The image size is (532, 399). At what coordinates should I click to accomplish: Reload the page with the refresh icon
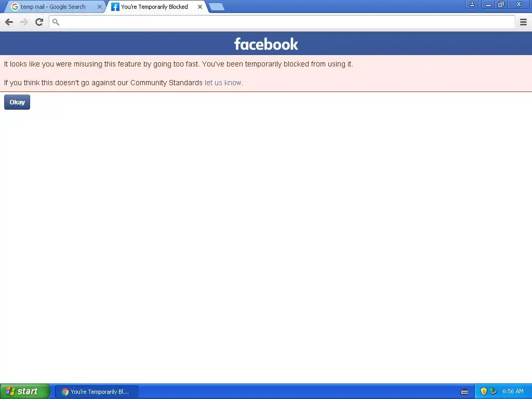click(39, 22)
